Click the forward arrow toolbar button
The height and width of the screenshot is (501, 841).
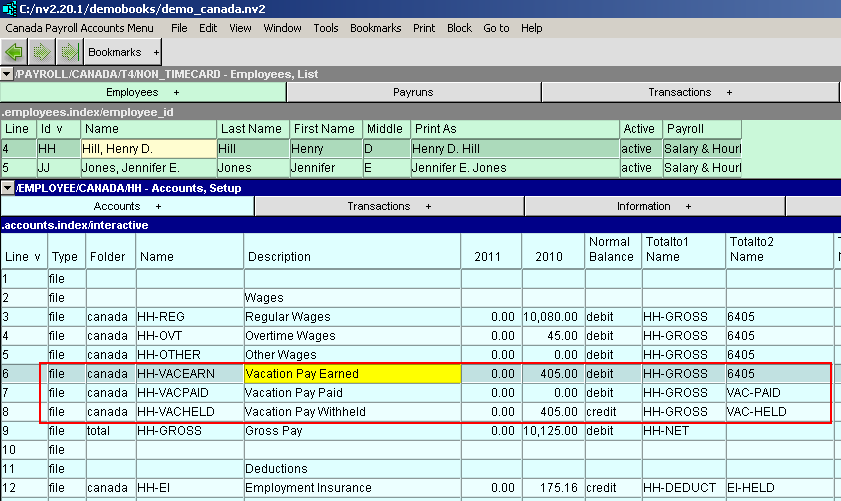pos(42,51)
